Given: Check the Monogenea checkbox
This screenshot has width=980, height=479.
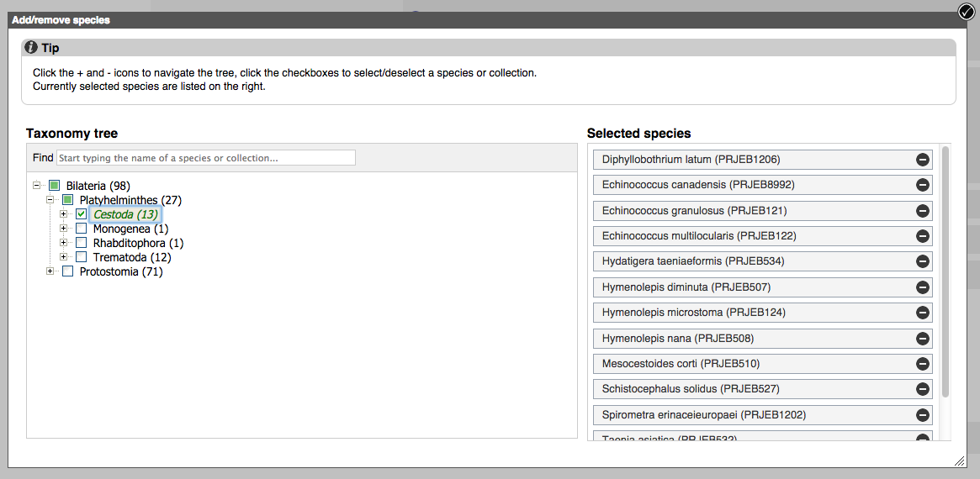Looking at the screenshot, I should pos(82,229).
